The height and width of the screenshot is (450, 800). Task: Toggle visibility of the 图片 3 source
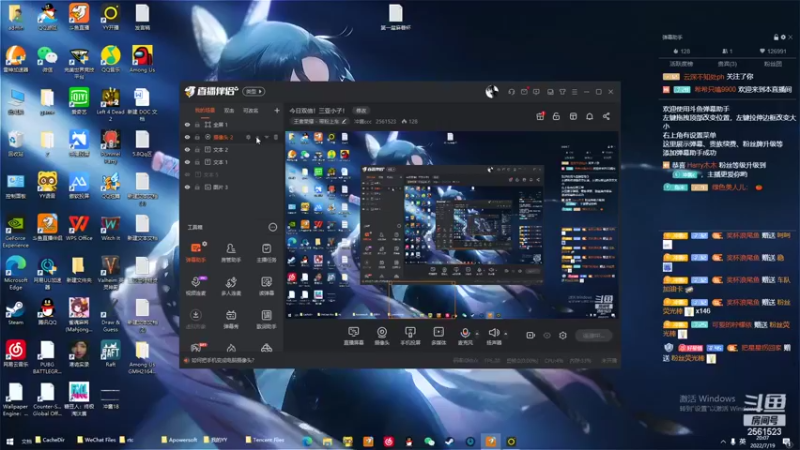(187, 187)
